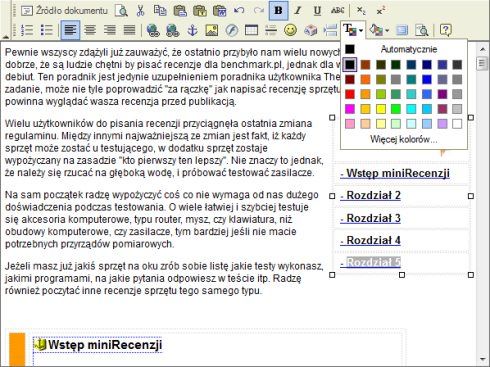This screenshot has height=367, width=490.
Task: Pick the bright lime green swatch
Action: point(396,109)
